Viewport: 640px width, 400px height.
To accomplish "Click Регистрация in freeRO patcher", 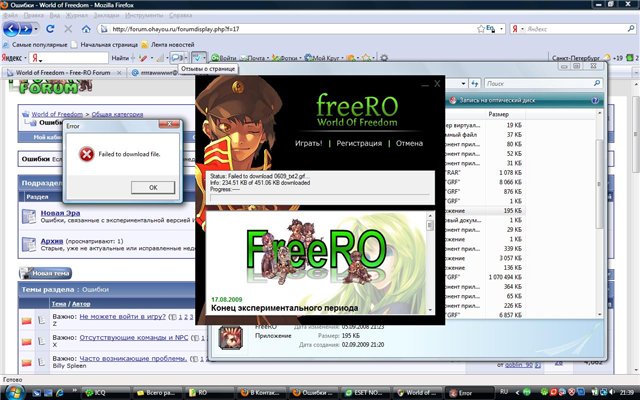I will 359,143.
